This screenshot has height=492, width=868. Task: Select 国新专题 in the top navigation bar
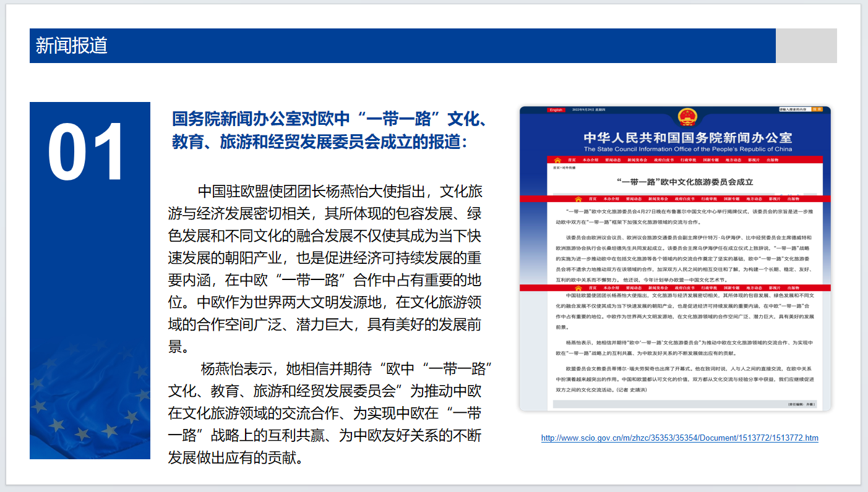tap(711, 159)
